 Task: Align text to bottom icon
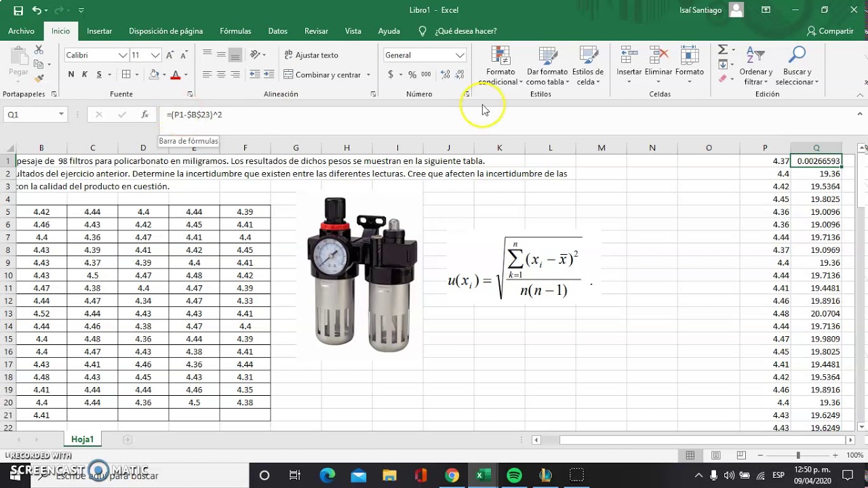point(235,55)
